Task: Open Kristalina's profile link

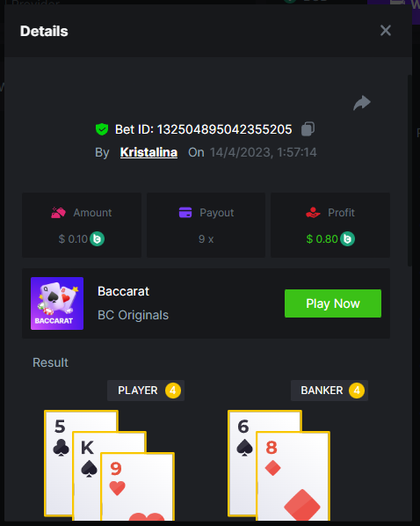Action: click(148, 152)
